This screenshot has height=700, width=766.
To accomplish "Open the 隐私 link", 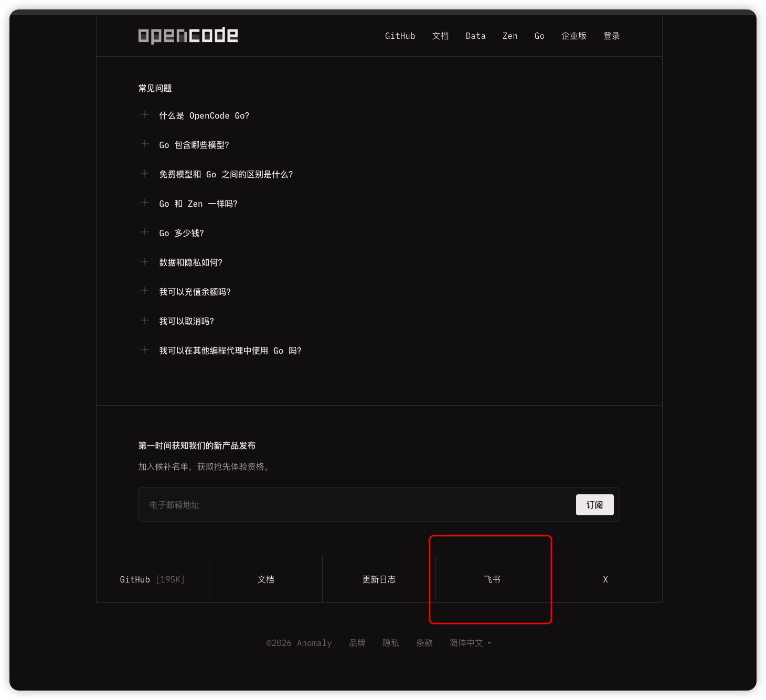I will coord(391,643).
